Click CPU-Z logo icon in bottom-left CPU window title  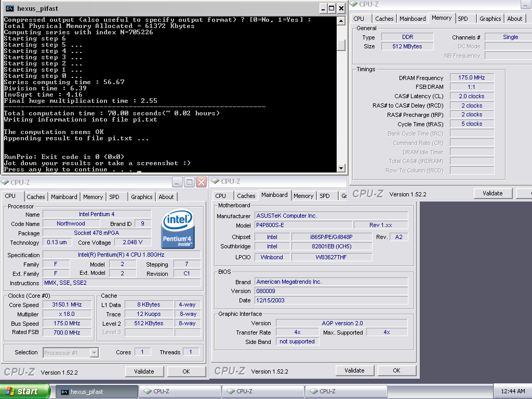click(5, 182)
